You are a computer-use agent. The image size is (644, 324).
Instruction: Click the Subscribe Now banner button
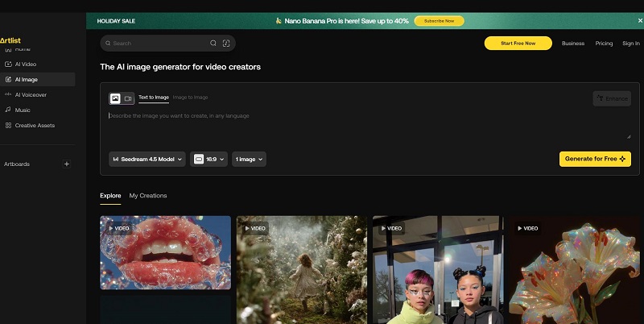point(439,21)
